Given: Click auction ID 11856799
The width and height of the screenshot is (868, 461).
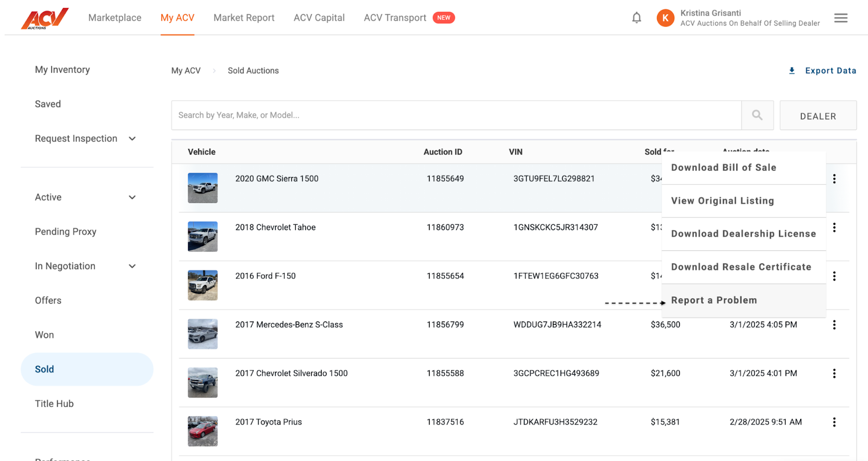Looking at the screenshot, I should [x=445, y=325].
